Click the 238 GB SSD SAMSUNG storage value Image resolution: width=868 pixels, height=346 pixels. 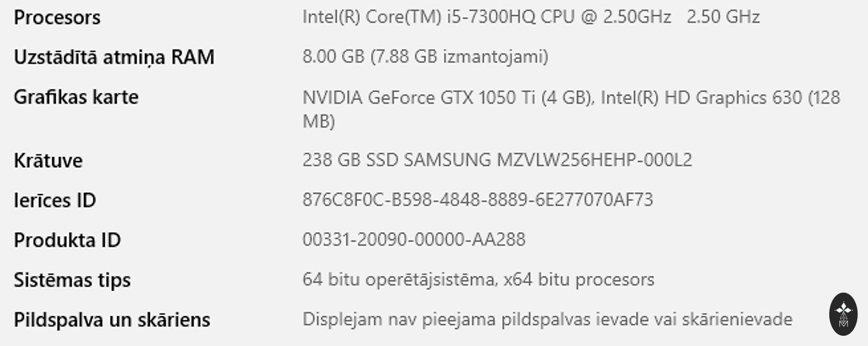point(497,160)
